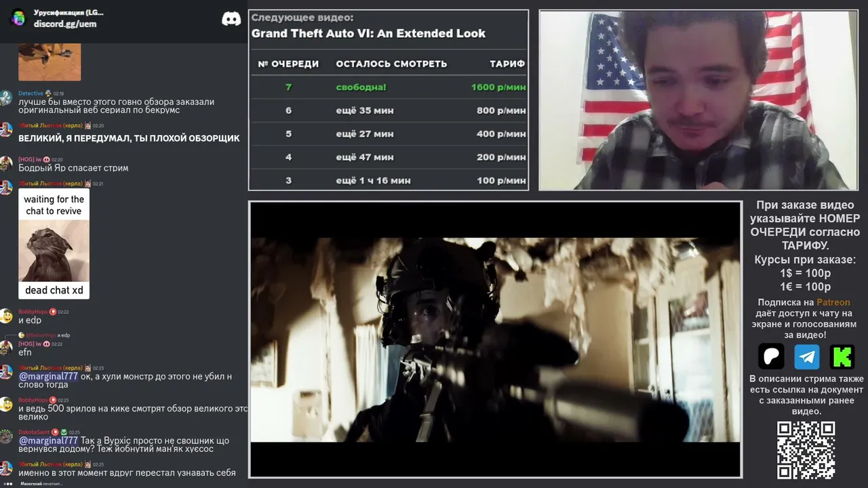Viewport: 868px width, 488px height.
Task: Select queue row 6 with "ещё 35 мин"
Action: coord(389,110)
